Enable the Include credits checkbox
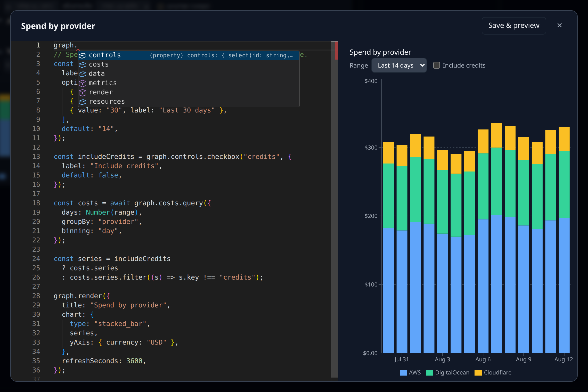Screen dimensions: 588x392 [436, 65]
